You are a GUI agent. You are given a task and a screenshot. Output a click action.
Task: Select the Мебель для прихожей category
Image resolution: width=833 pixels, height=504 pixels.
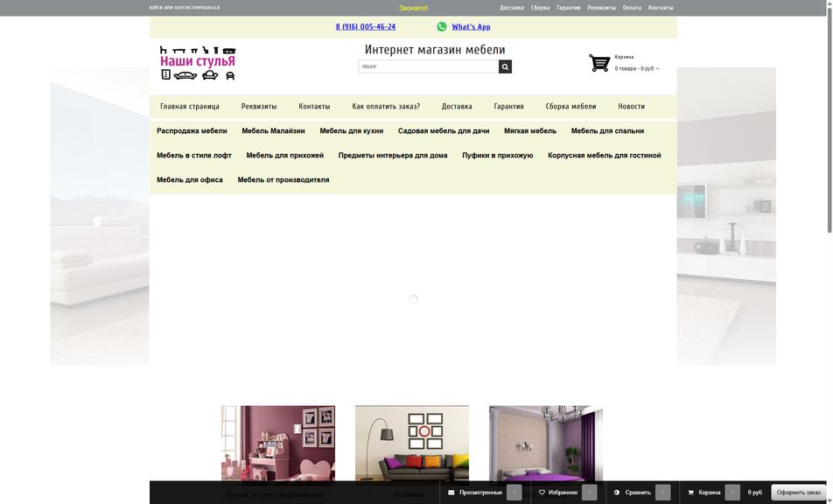[x=284, y=155]
